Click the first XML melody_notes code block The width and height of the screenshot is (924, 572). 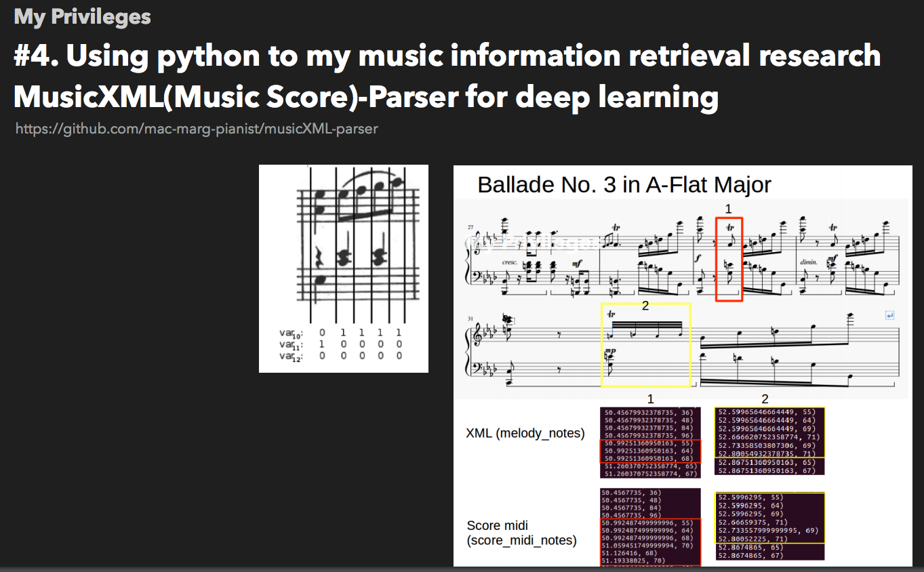(650, 444)
